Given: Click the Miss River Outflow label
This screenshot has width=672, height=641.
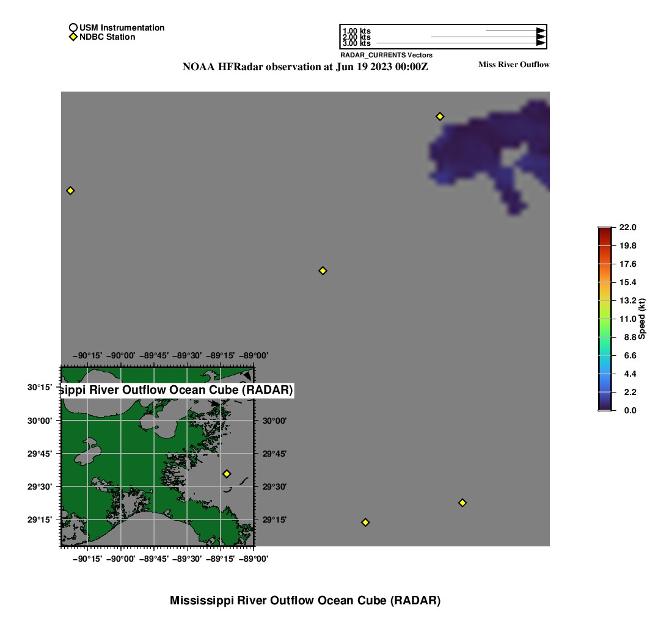Looking at the screenshot, I should point(513,64).
